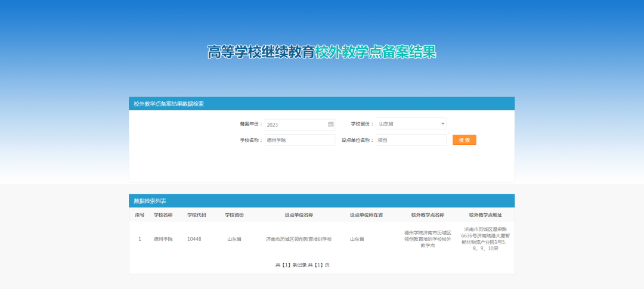Select 济南市历城区领创教育培训学校 cell
The height and width of the screenshot is (289, 644).
tap(299, 239)
